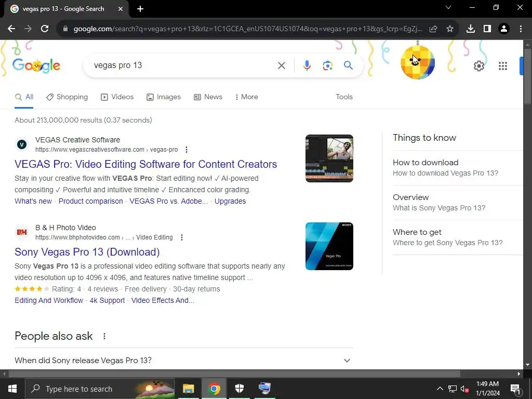Start voice search with microphone
Image resolution: width=532 pixels, height=399 pixels.
307,65
